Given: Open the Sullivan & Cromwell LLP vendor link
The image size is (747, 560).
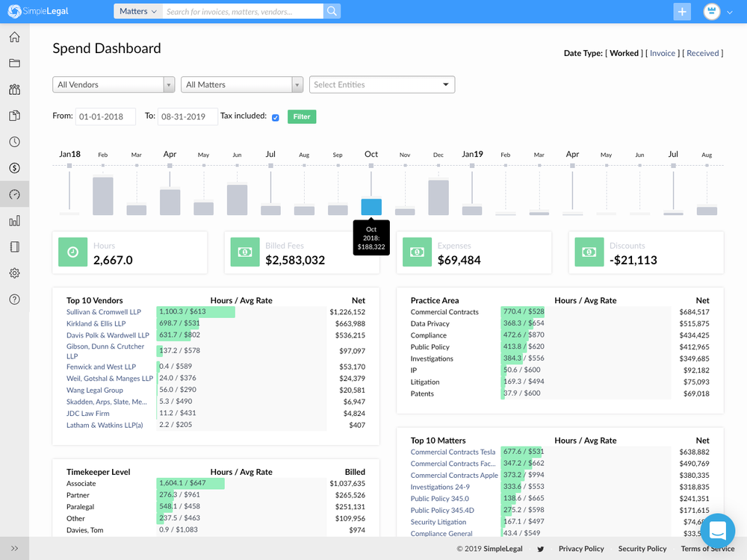Looking at the screenshot, I should [x=104, y=312].
